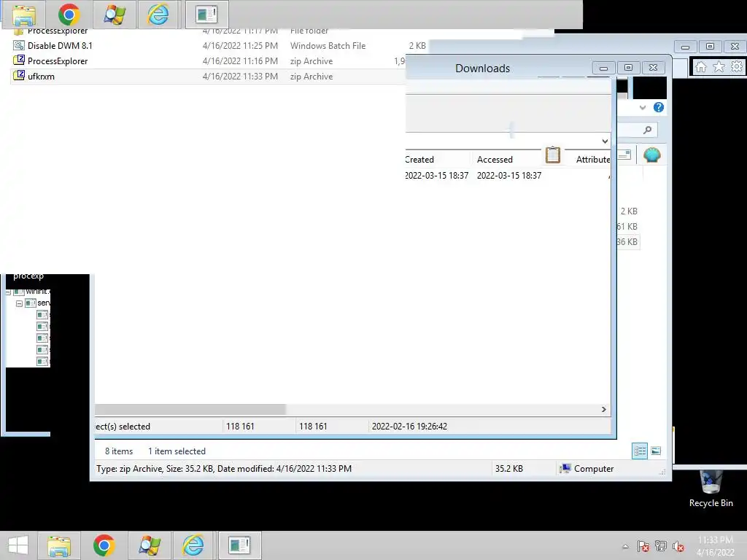
Task: Open Recycle Bin on the desktop
Action: click(711, 489)
